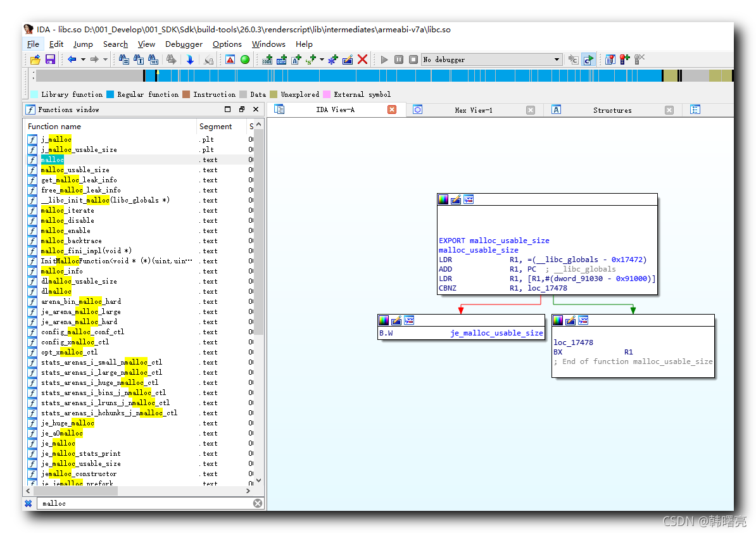Switch to the Hex View-1 tab
Image resolution: width=756 pixels, height=533 pixels.
click(x=474, y=110)
